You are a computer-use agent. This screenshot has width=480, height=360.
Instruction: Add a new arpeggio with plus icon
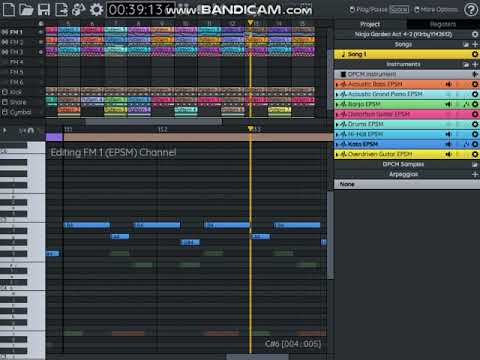click(475, 174)
